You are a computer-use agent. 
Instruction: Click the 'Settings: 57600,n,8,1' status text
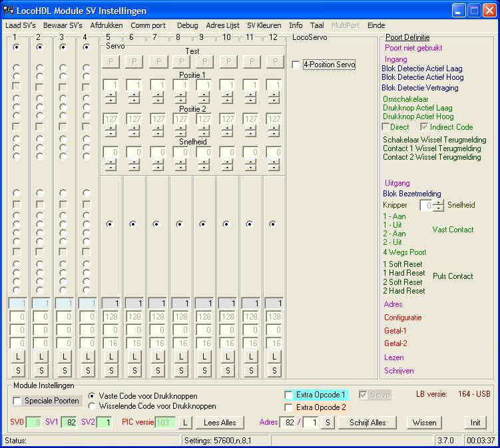[x=218, y=441]
